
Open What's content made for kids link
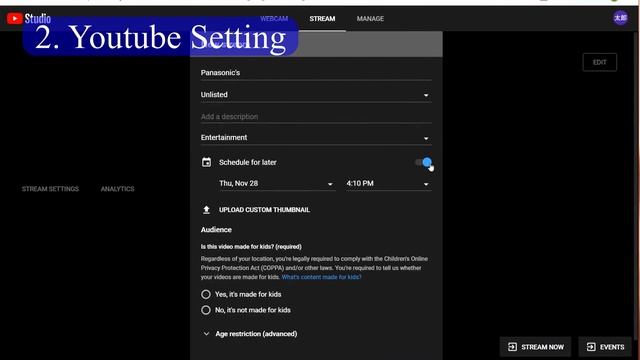[x=321, y=277]
